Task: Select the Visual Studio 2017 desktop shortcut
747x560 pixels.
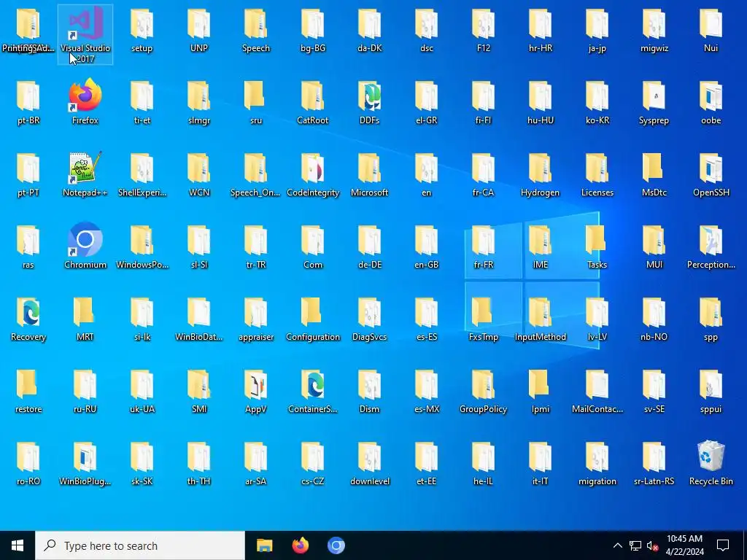Action: [x=85, y=34]
